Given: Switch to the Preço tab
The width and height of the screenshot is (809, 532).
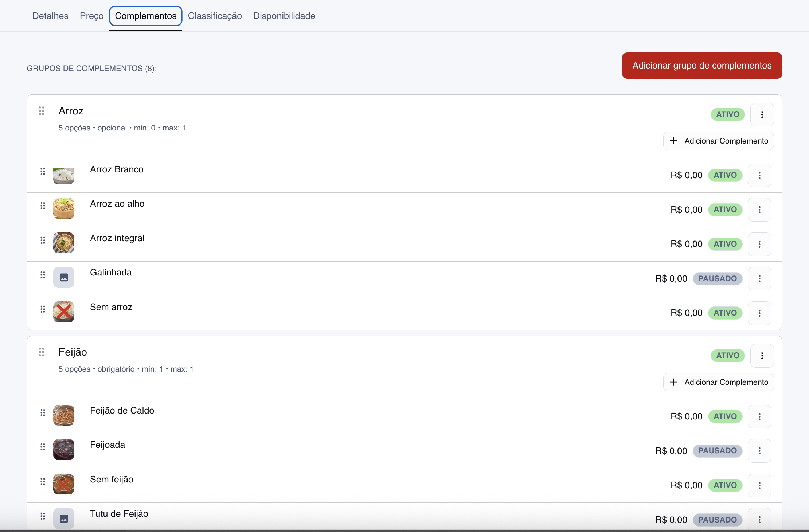Looking at the screenshot, I should coord(91,16).
